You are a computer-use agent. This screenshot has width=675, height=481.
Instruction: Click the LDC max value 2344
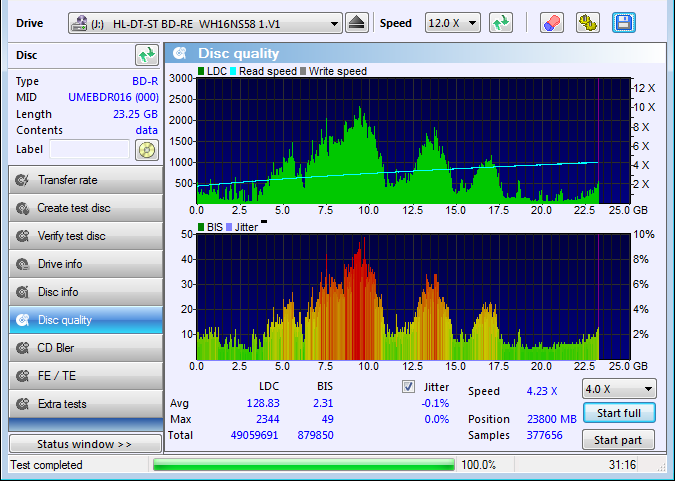268,419
